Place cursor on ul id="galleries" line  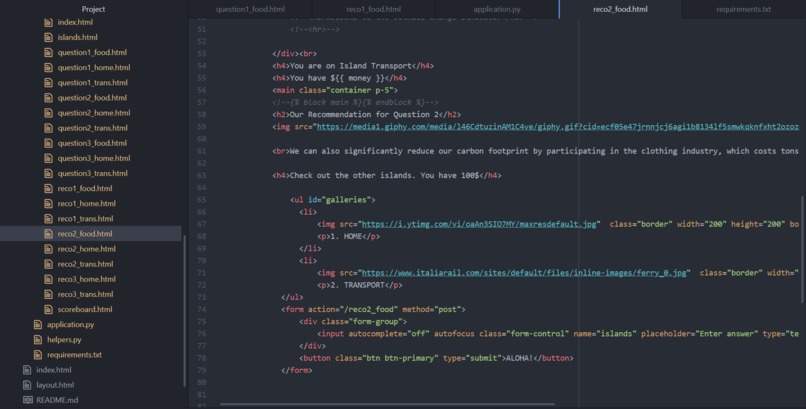(x=333, y=200)
